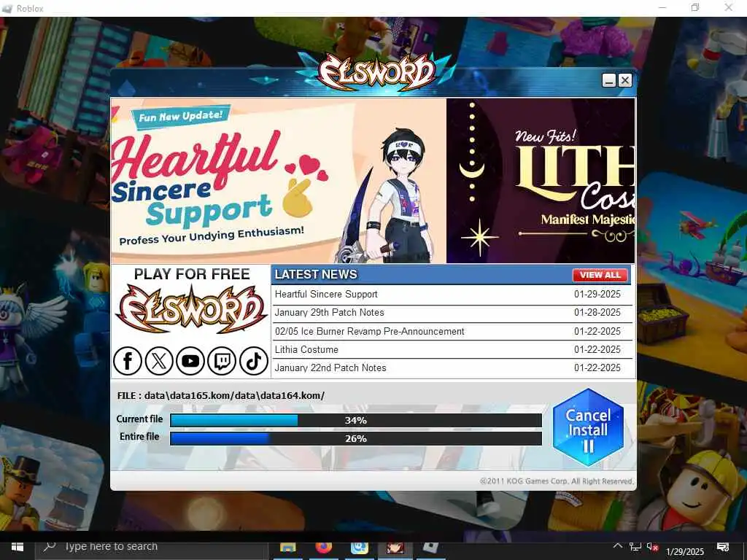Minimize the Roblox window
Viewport: 747px width, 560px height.
click(x=662, y=7)
